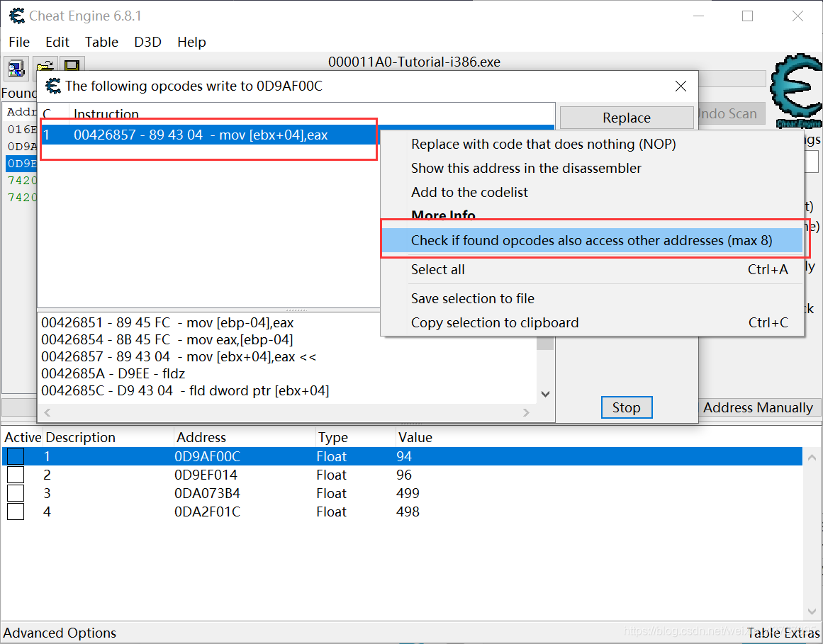
Task: Choose Add to the codelist
Action: pyautogui.click(x=592, y=193)
